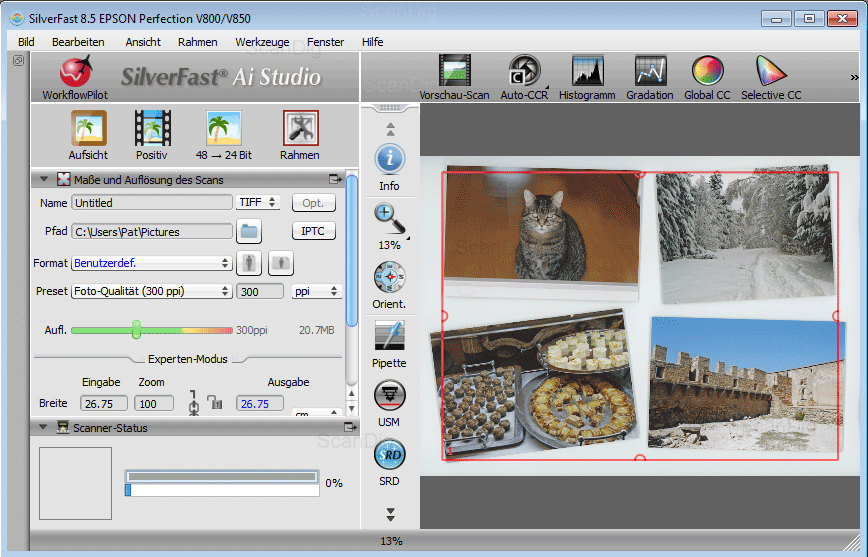Click the cat photo in preview

click(x=542, y=231)
